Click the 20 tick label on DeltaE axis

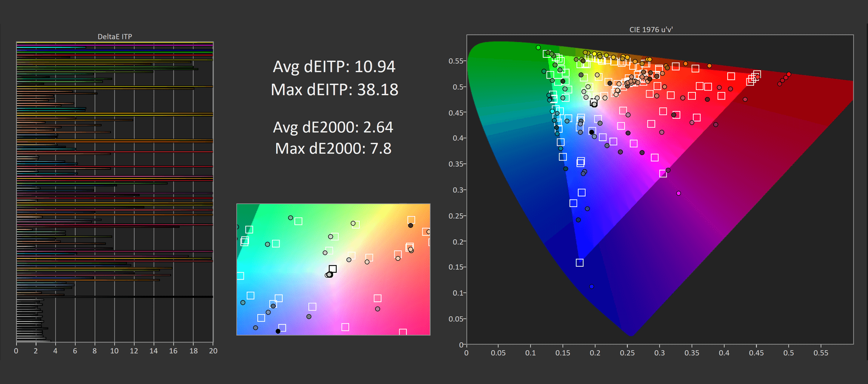(x=213, y=351)
